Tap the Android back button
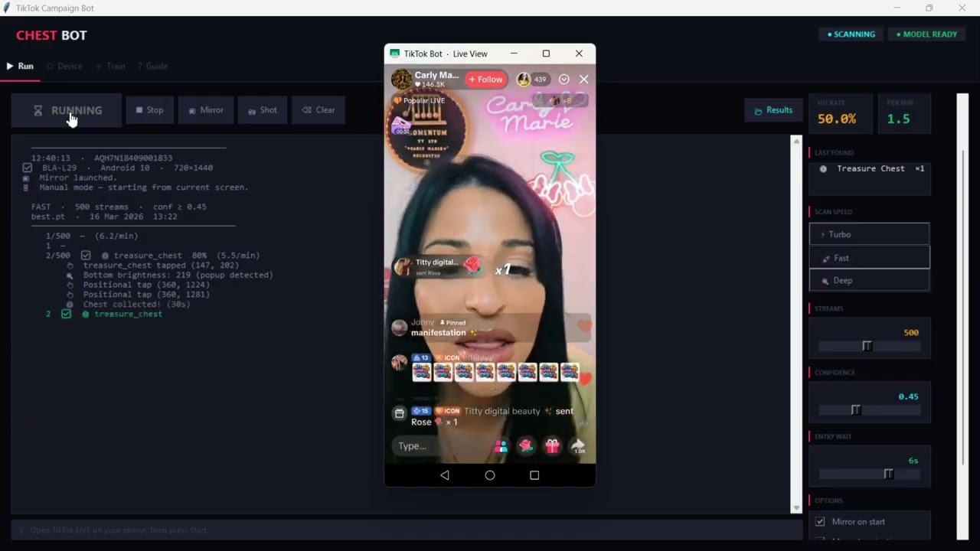This screenshot has height=551, width=980. [445, 475]
